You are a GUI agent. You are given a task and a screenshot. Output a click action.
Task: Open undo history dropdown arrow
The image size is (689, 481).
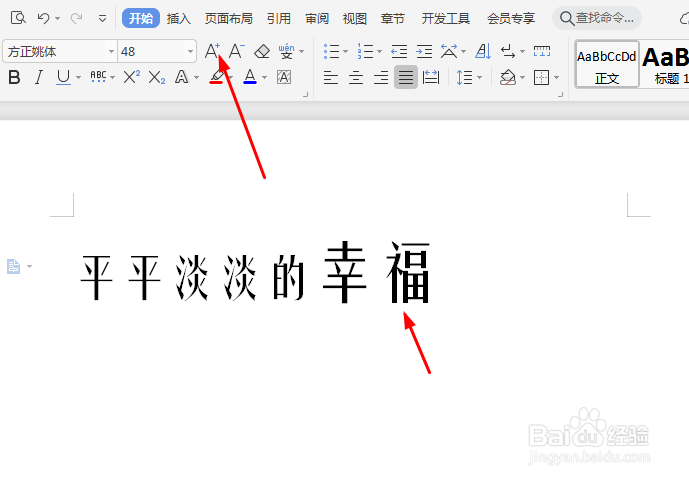[58, 18]
